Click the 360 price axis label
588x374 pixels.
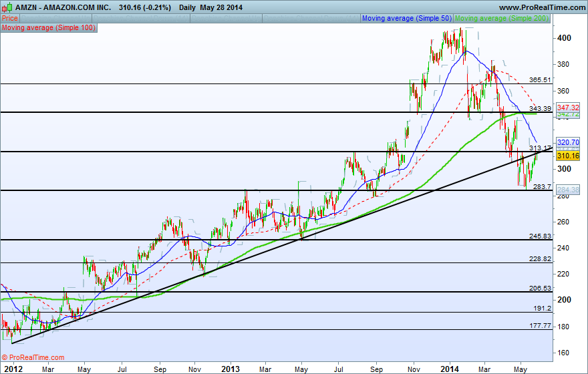coord(563,91)
